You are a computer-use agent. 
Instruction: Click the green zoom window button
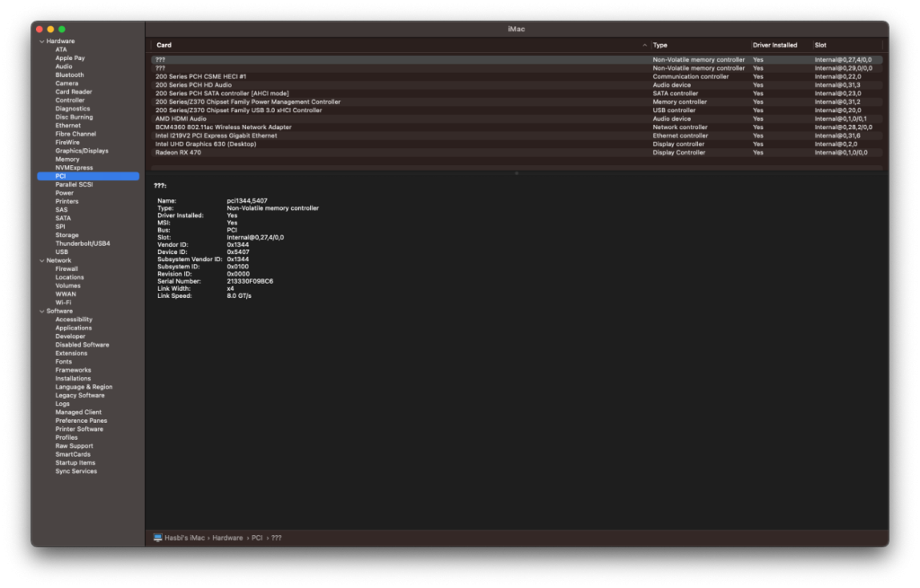click(62, 30)
